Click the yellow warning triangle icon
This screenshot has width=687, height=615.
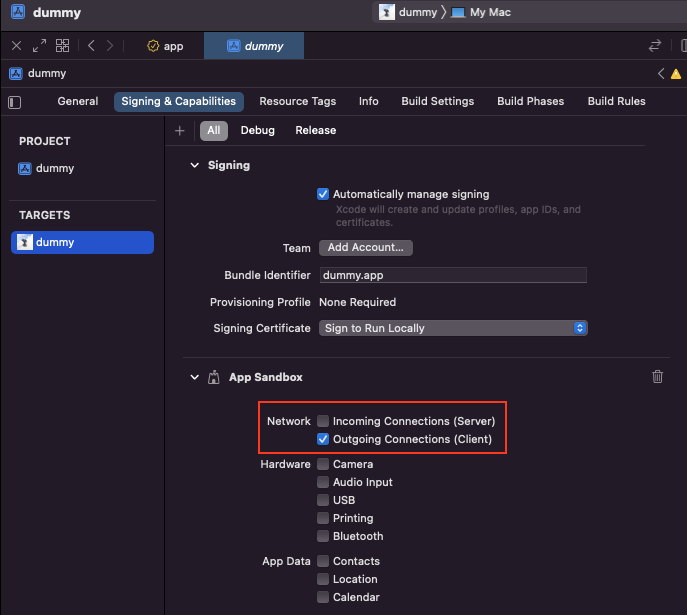676,74
